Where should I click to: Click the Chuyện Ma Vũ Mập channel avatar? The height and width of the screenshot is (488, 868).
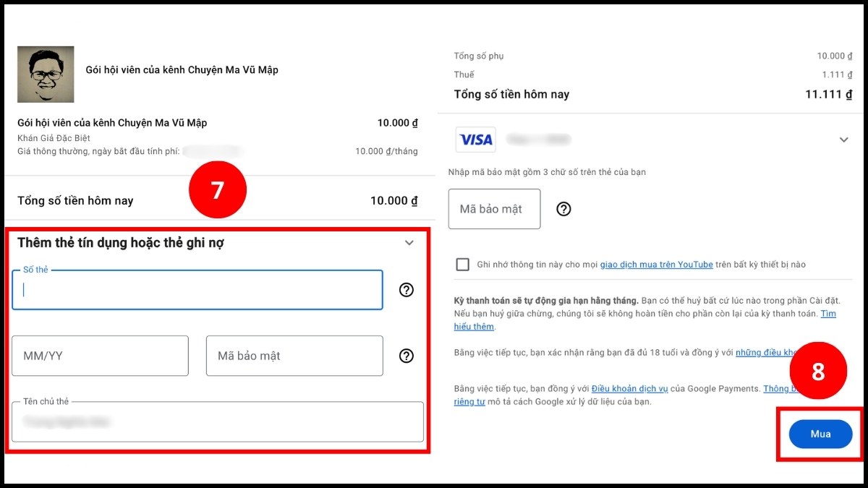[46, 74]
